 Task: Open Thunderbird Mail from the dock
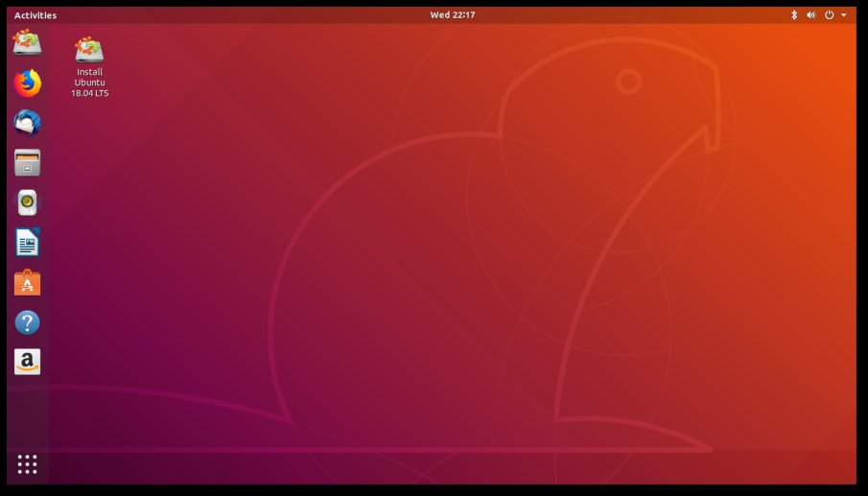click(27, 123)
